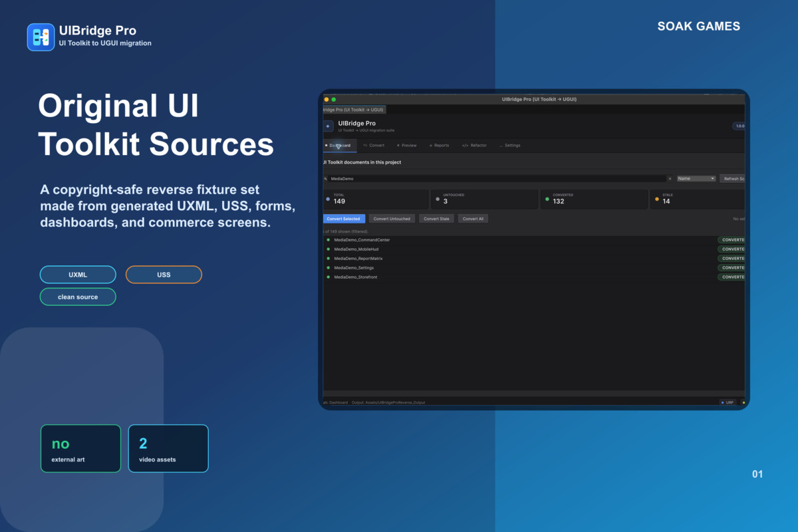Select the MediaDemo_MobileHud row

tap(534, 249)
